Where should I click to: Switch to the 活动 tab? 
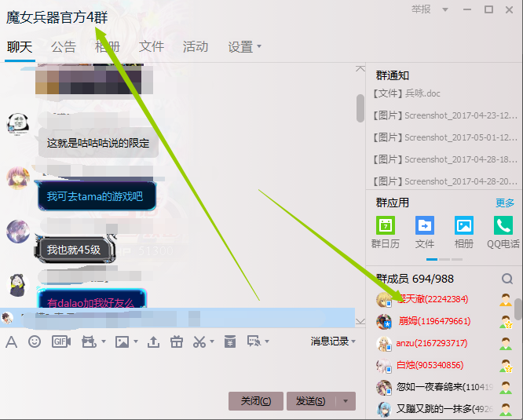tap(196, 46)
